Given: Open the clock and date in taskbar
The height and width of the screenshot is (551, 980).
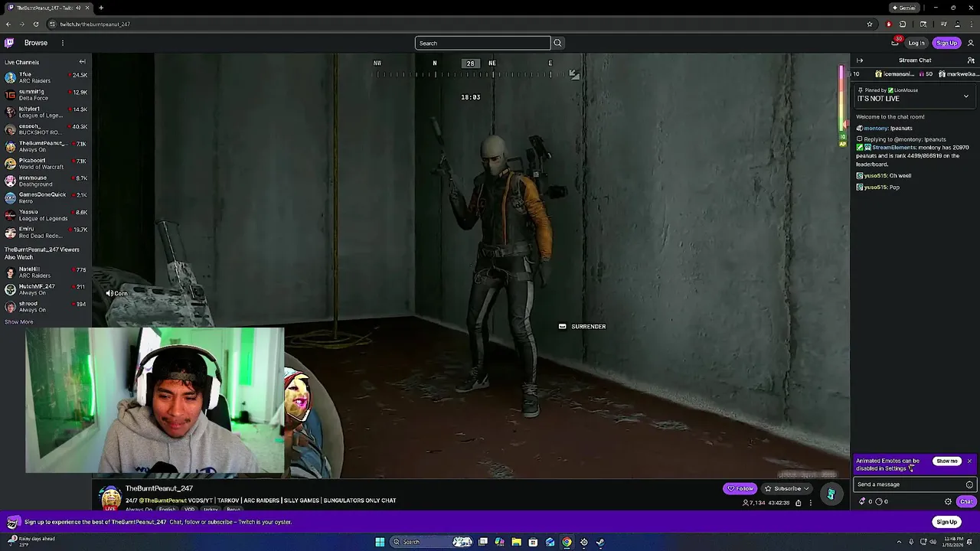Looking at the screenshot, I should pyautogui.click(x=954, y=542).
